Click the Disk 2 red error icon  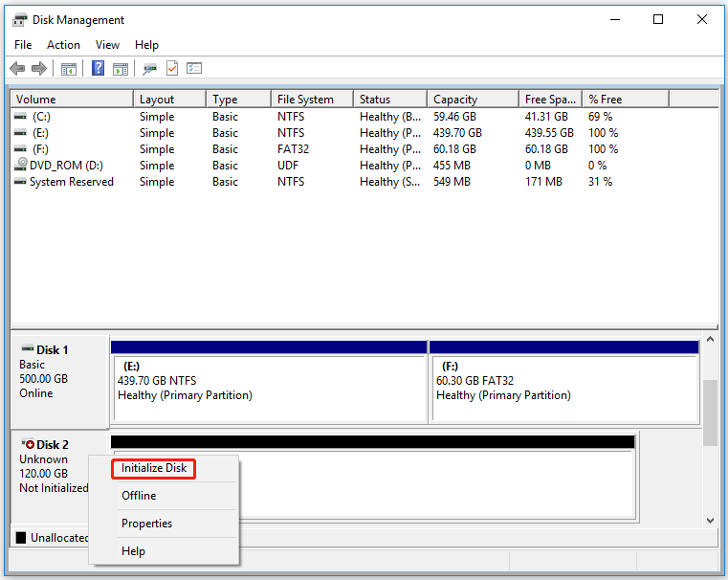click(28, 444)
